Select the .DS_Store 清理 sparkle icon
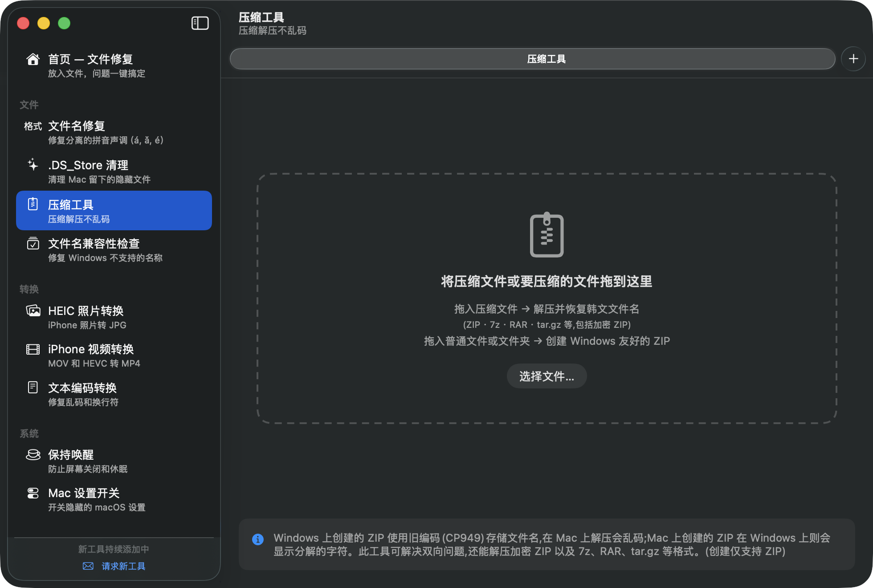Image resolution: width=873 pixels, height=588 pixels. 33,165
